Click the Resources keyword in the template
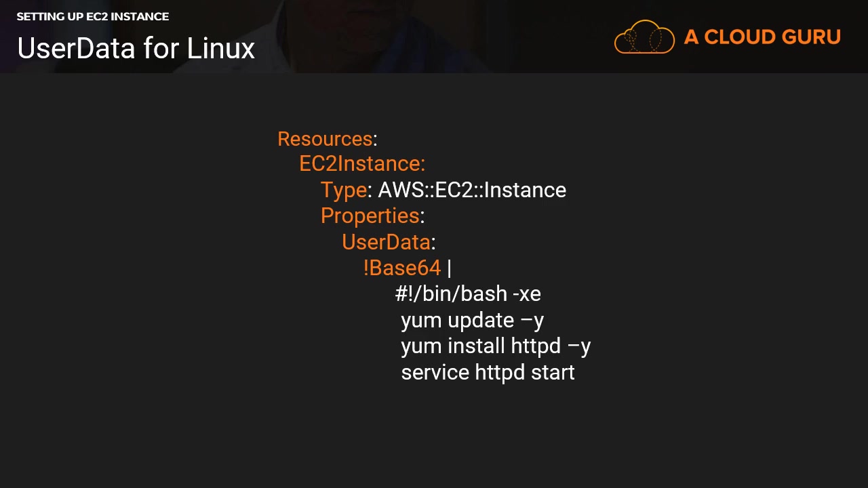This screenshot has width=868, height=488. tap(325, 138)
